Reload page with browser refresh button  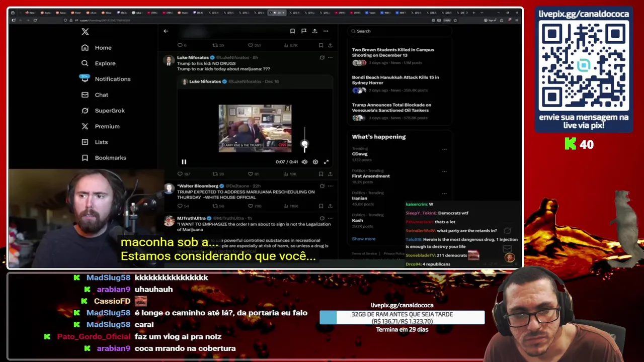tap(35, 20)
